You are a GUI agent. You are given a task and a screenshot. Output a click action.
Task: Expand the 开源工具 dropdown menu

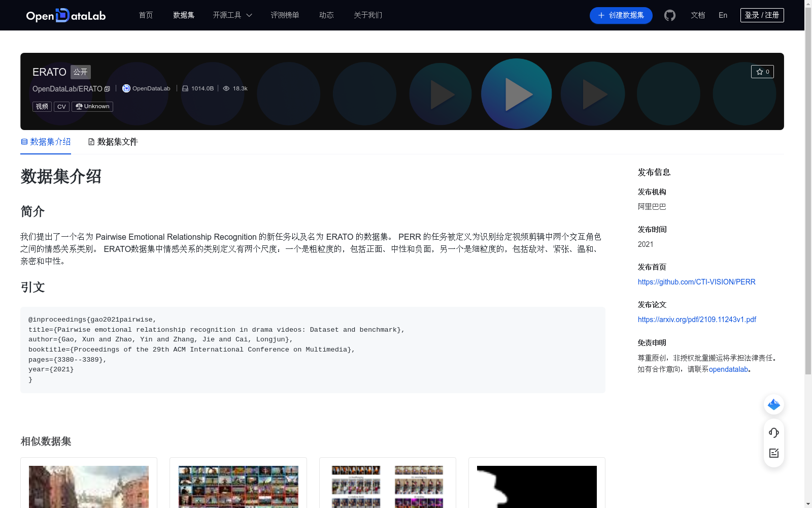click(232, 15)
